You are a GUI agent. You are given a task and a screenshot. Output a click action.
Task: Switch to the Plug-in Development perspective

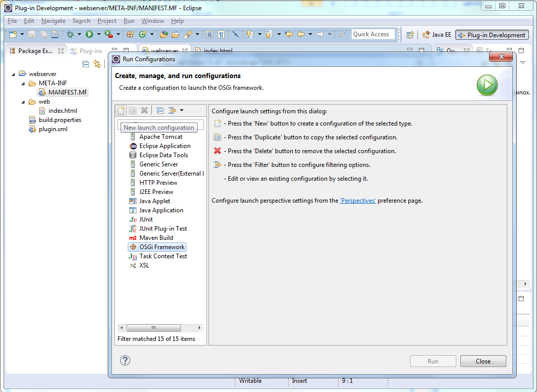492,35
